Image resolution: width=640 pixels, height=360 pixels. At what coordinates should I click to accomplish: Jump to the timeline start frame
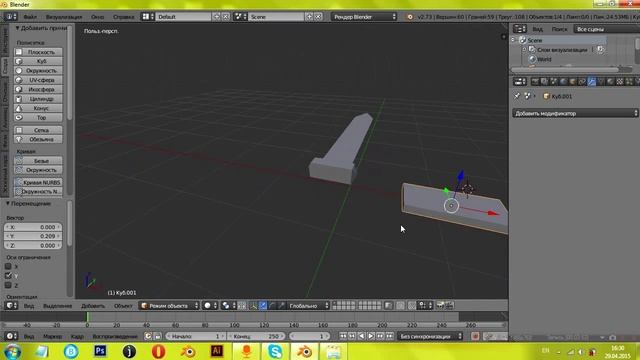click(x=343, y=336)
